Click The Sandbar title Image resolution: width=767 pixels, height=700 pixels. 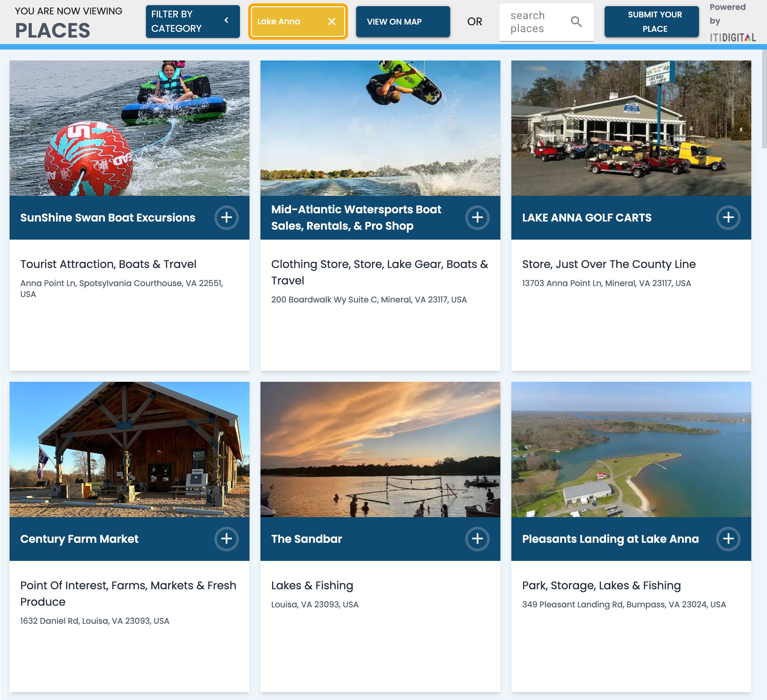coord(307,539)
